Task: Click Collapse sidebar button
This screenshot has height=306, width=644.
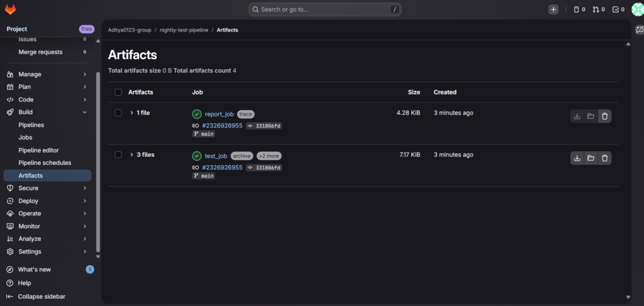Action: [x=41, y=296]
